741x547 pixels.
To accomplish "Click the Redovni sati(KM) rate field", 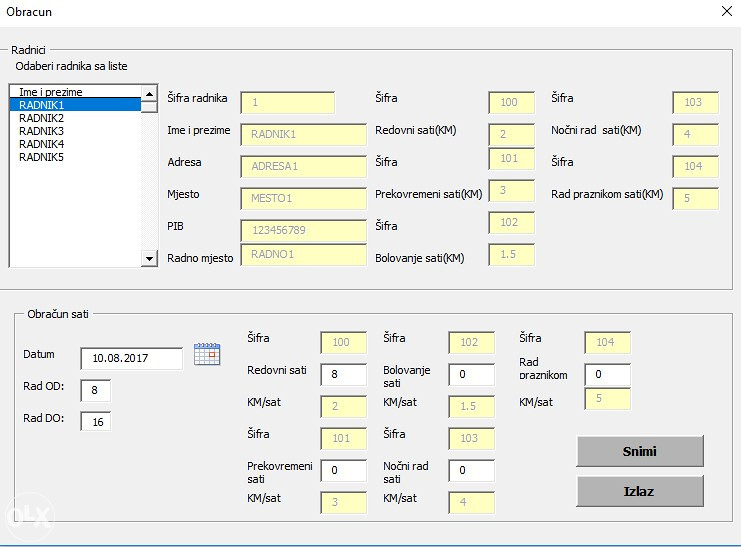I will click(x=511, y=134).
